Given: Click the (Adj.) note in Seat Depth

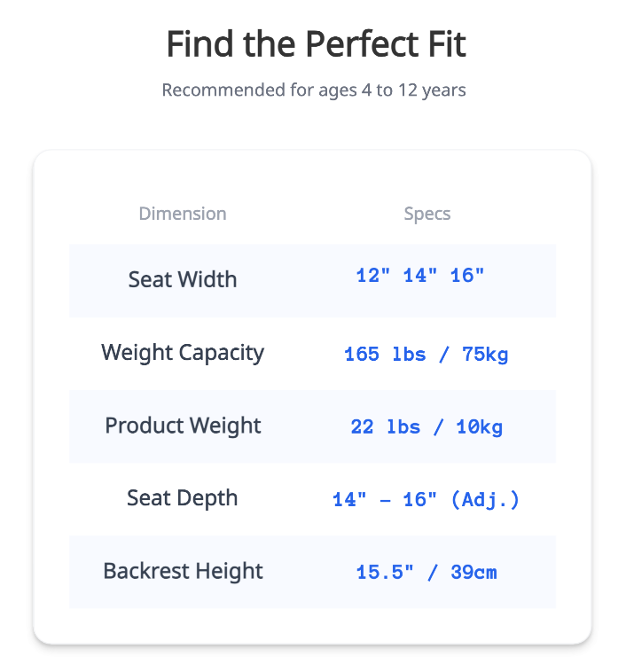Looking at the screenshot, I should (x=485, y=500).
